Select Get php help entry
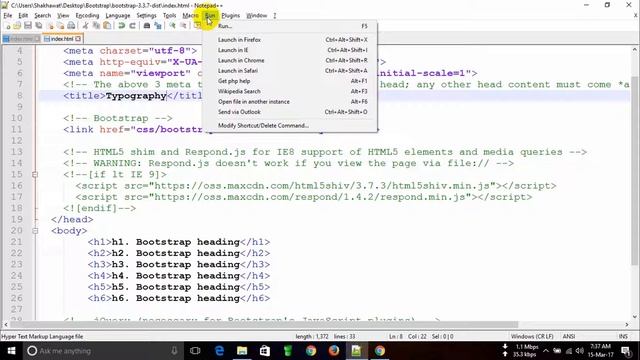The width and height of the screenshot is (640, 360). click(x=290, y=81)
